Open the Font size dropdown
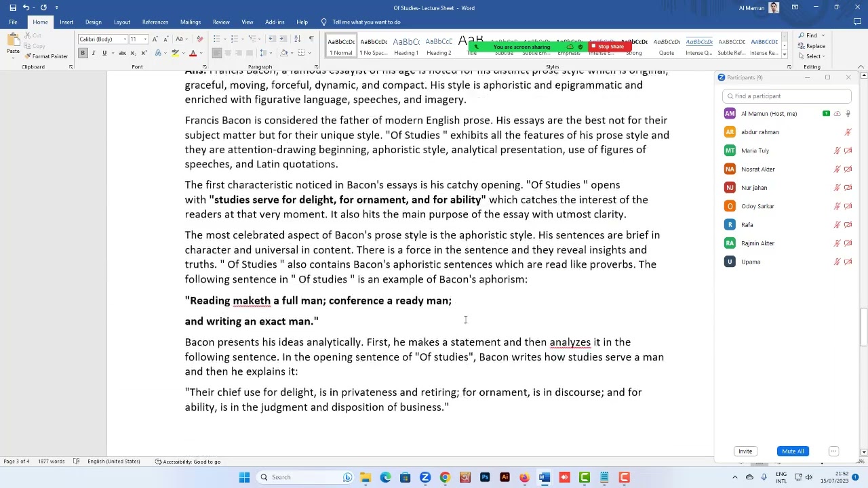The width and height of the screenshot is (868, 488). point(145,39)
